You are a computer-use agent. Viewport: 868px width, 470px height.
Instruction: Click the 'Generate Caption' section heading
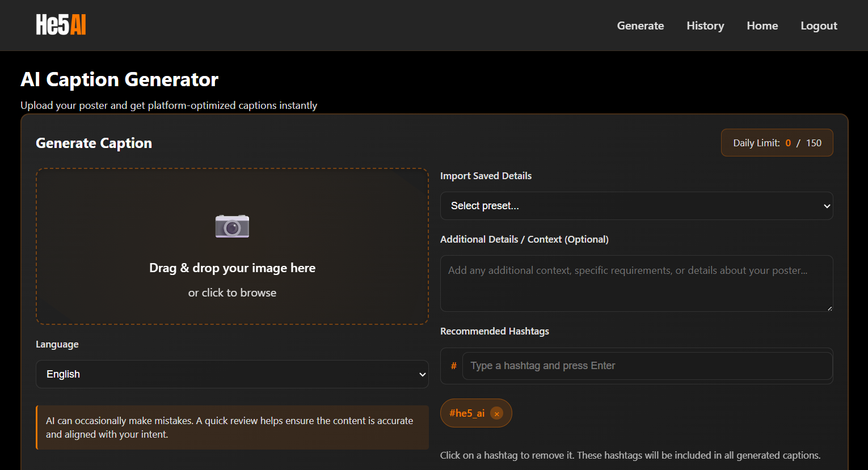(94, 143)
